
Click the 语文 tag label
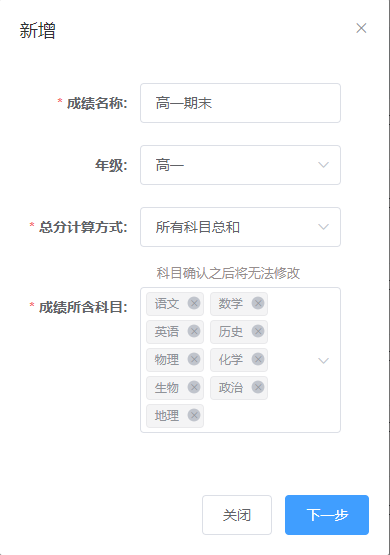point(167,303)
